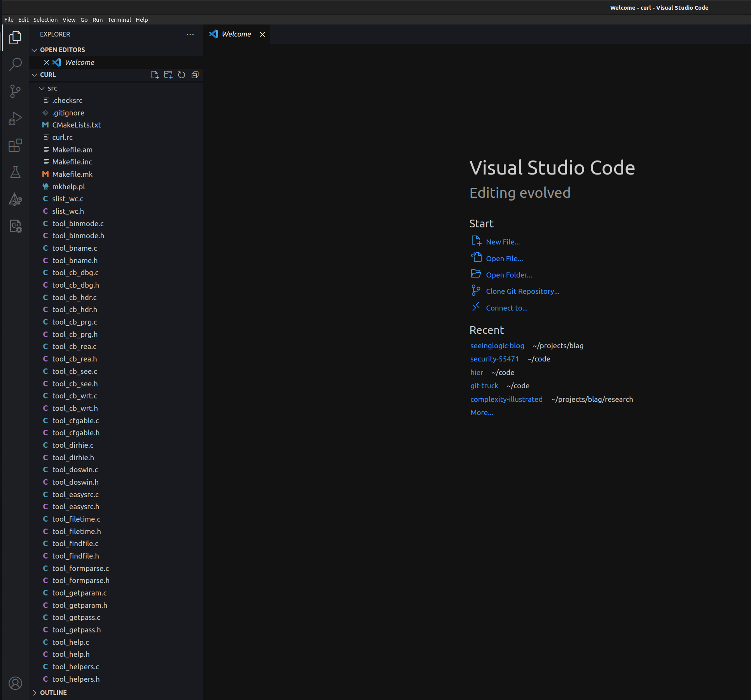Click the Makefile.mk file icon

pos(45,174)
